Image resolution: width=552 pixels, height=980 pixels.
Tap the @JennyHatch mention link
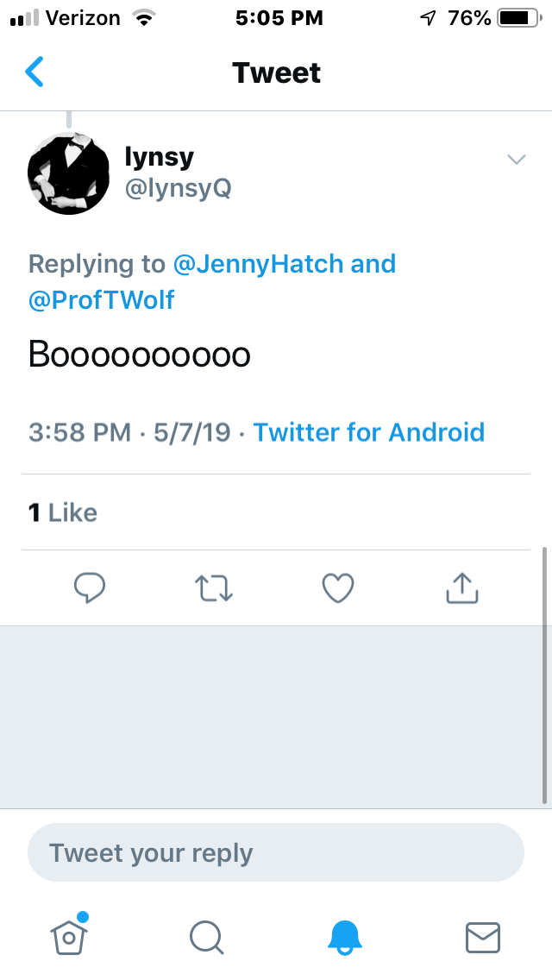(259, 263)
